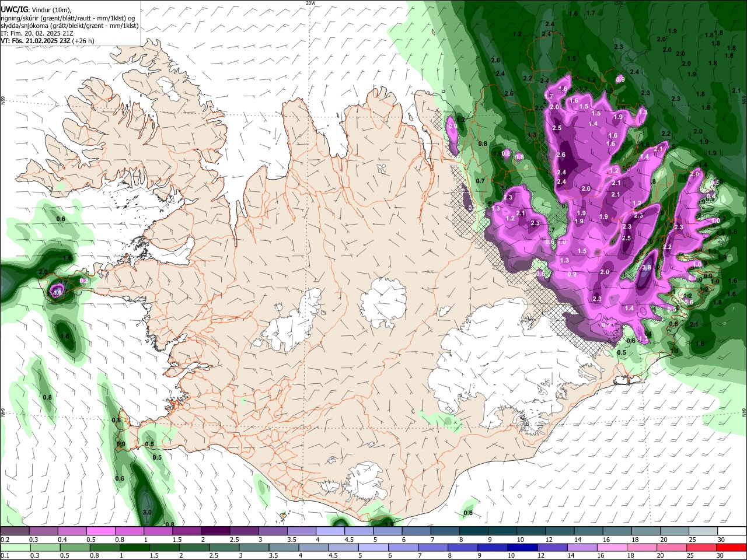
Task: Click the deep blue 10–12 swatch in bottom legend row
Action: 523,547
